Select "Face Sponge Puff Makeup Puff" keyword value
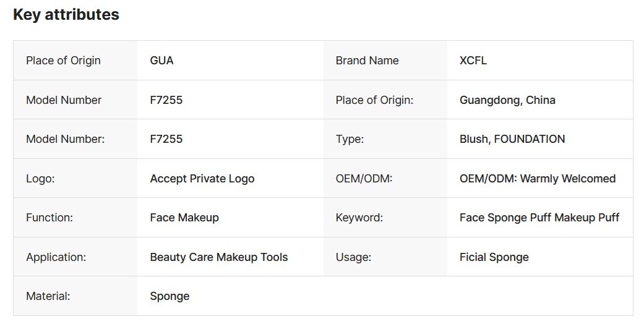Viewport: 644px width, 324px height. pyautogui.click(x=539, y=218)
